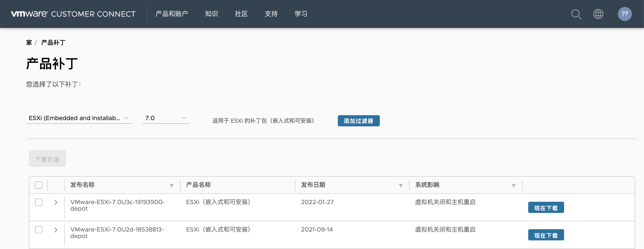Image resolution: width=644 pixels, height=249 pixels.
Task: Click the 下载已选 button
Action: (x=47, y=158)
